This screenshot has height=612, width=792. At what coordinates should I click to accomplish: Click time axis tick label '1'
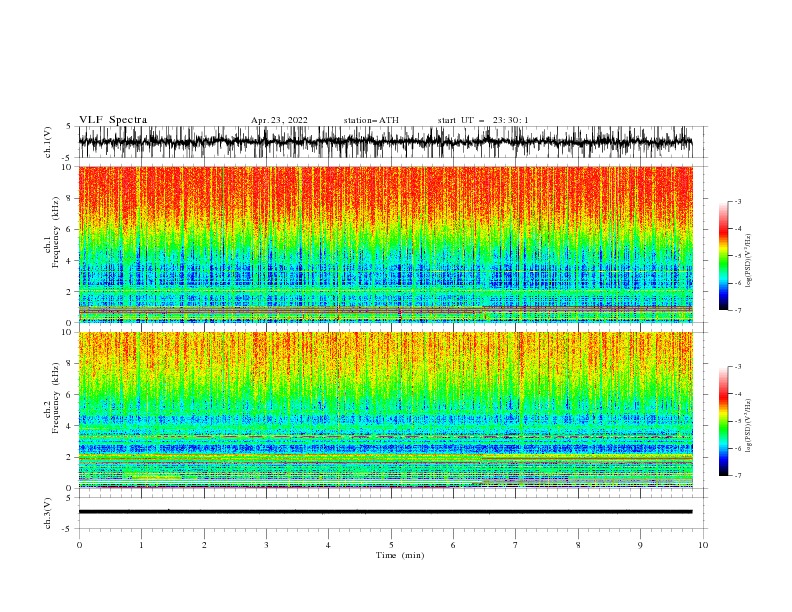(x=141, y=545)
